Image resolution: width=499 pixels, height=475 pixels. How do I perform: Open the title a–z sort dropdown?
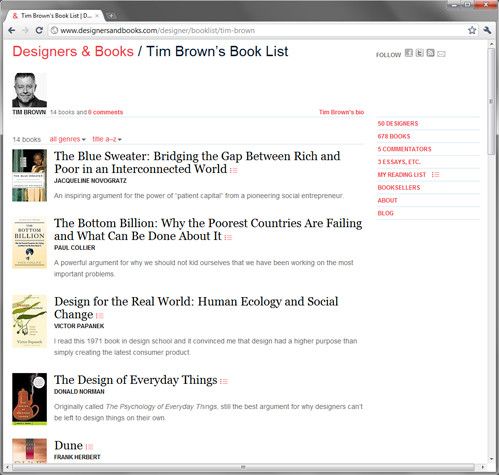pyautogui.click(x=107, y=139)
